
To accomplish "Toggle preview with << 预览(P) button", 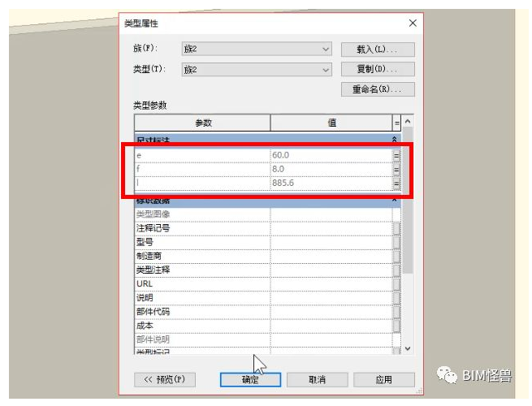I will tap(166, 379).
